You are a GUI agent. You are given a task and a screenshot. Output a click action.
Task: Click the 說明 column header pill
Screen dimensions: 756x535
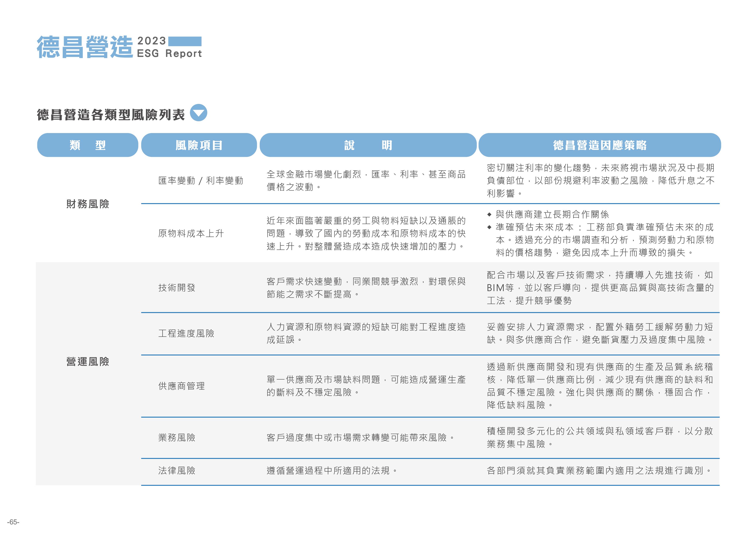pyautogui.click(x=368, y=145)
